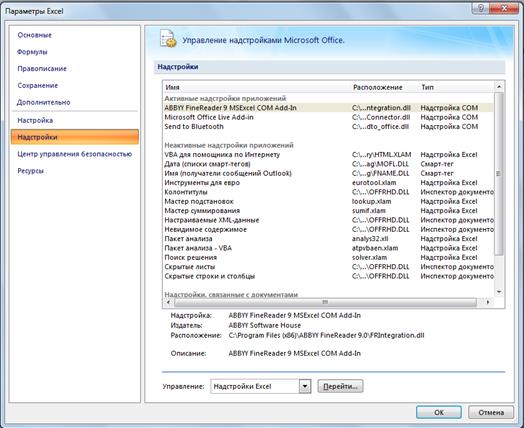Click the Расположение column header
This screenshot has height=428, width=524.
tap(378, 87)
